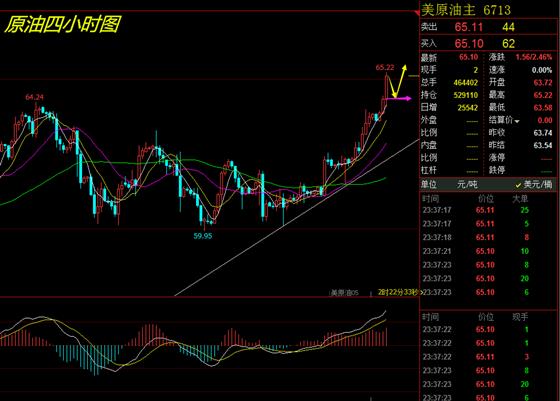Click the 59.95 low price label
The width and height of the screenshot is (560, 401).
click(x=202, y=236)
